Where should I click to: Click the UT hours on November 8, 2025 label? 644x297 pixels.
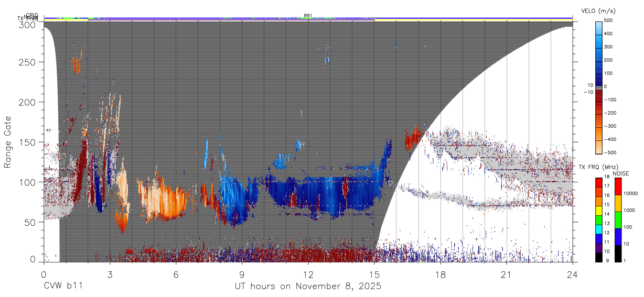click(x=308, y=287)
